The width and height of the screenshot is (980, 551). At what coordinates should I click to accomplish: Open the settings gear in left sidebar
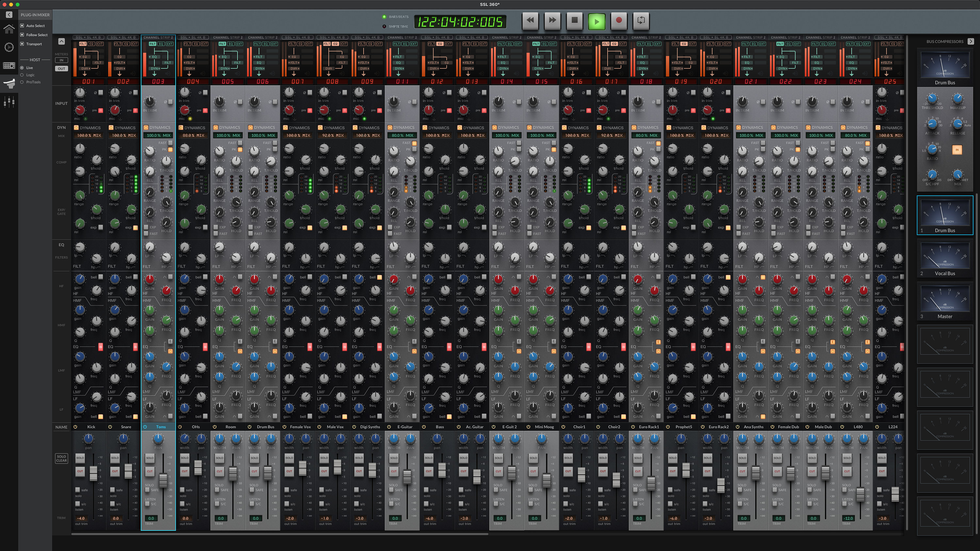pos(9,47)
